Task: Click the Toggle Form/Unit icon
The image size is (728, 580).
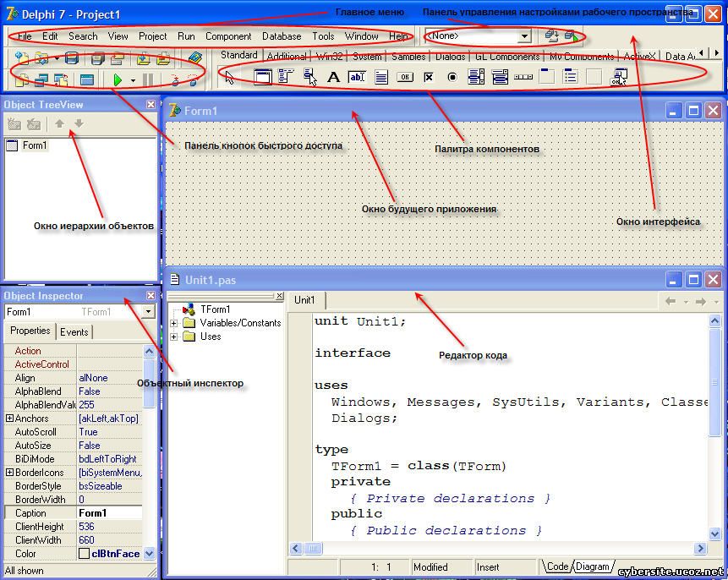Action: point(61,79)
